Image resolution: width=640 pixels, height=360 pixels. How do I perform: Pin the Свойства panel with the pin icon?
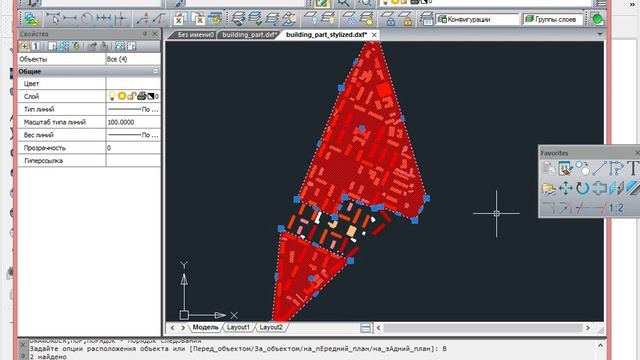tap(144, 34)
